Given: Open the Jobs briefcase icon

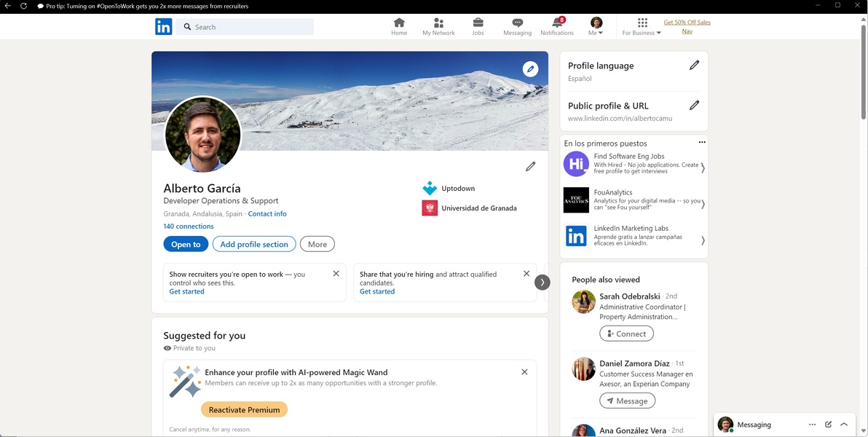Looking at the screenshot, I should click(478, 23).
